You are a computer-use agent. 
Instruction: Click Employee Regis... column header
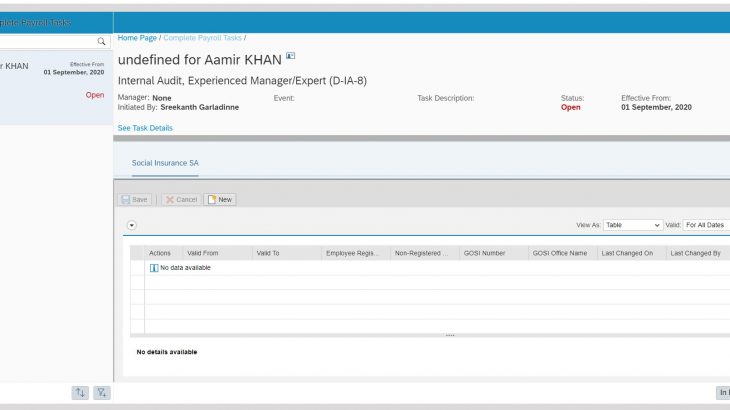(355, 253)
